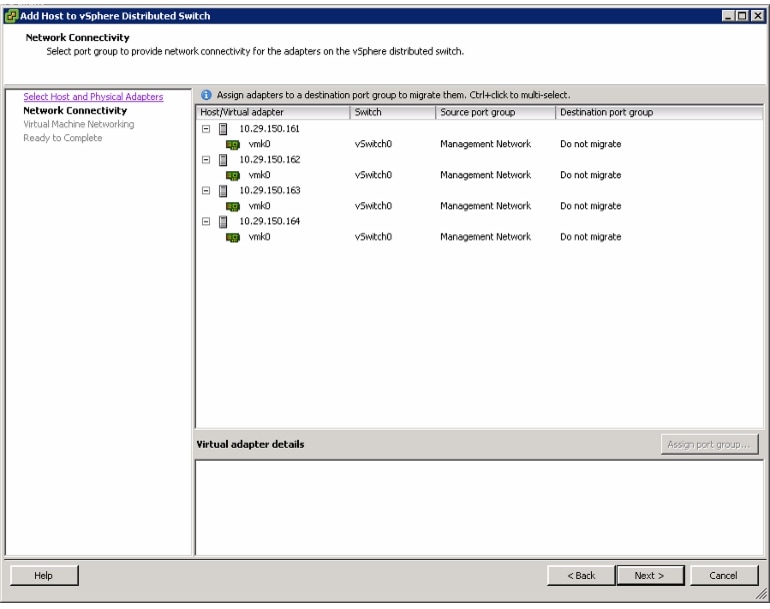Select vmk0 text under host 10.29.150.162
This screenshot has width=770, height=609.
tap(259, 175)
